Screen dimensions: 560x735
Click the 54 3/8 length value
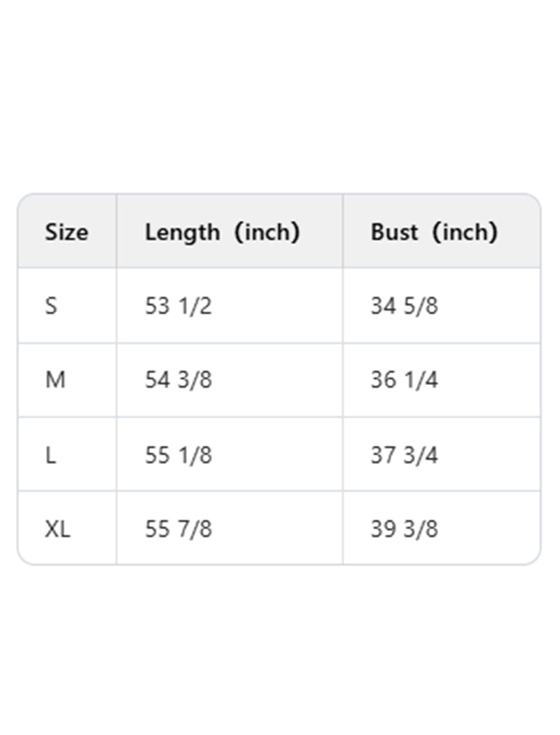[178, 380]
